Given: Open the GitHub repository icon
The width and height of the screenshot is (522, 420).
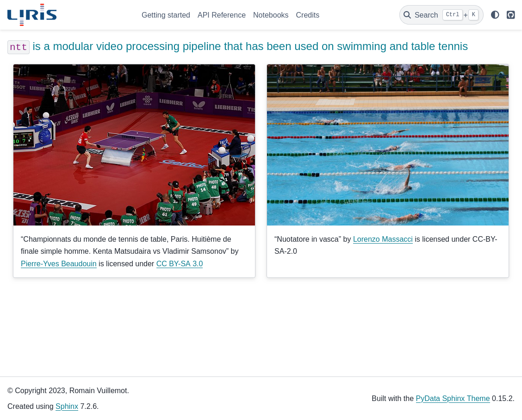Looking at the screenshot, I should [x=511, y=15].
